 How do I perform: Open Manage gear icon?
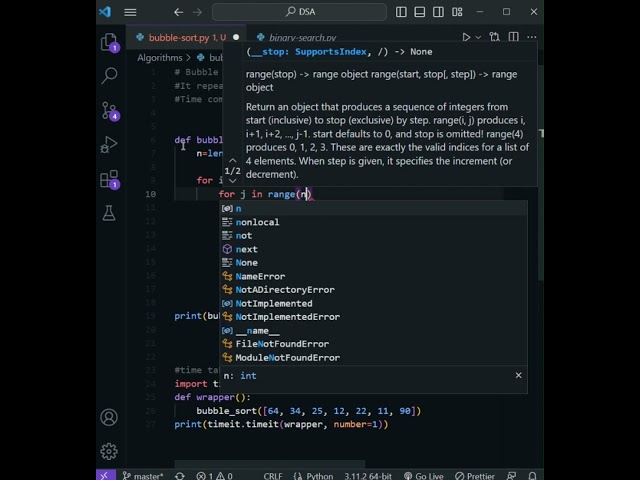109,451
